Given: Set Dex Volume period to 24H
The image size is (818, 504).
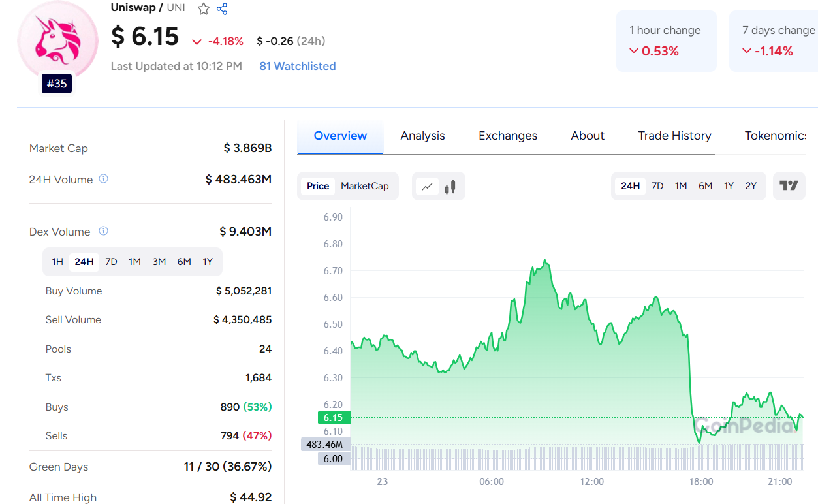Looking at the screenshot, I should coord(84,262).
